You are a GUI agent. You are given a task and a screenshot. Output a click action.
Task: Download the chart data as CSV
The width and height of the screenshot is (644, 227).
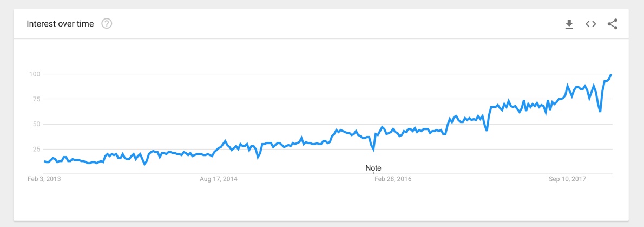(569, 24)
